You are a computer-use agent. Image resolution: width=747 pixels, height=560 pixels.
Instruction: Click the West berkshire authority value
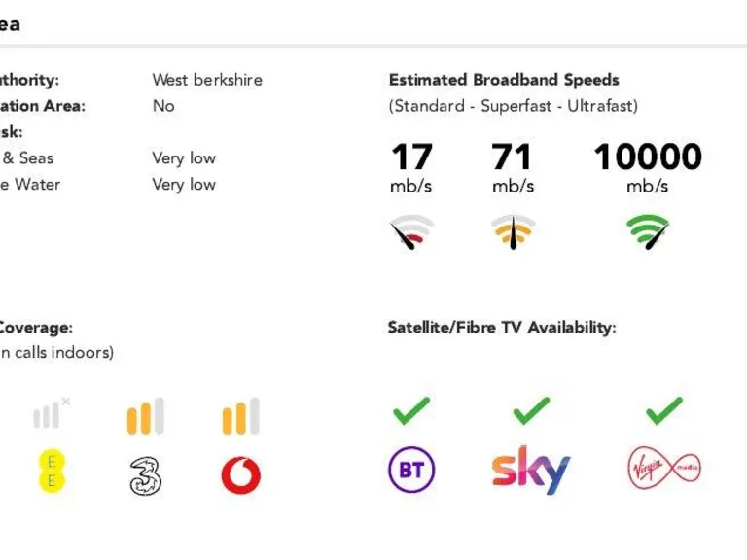click(207, 80)
